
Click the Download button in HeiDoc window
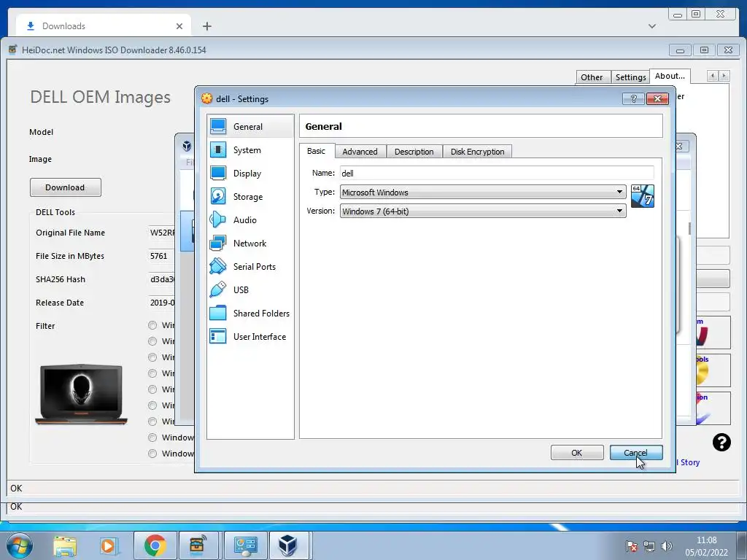coord(65,187)
